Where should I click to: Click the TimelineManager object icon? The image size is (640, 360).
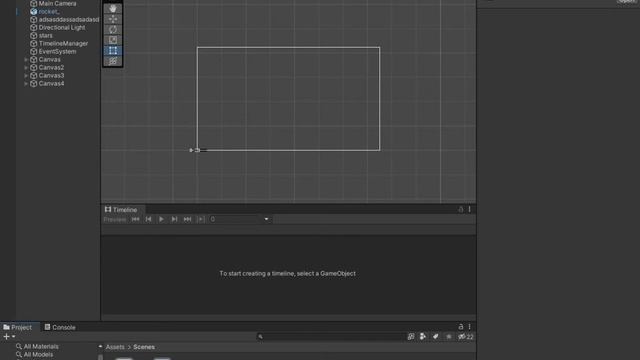click(33, 44)
